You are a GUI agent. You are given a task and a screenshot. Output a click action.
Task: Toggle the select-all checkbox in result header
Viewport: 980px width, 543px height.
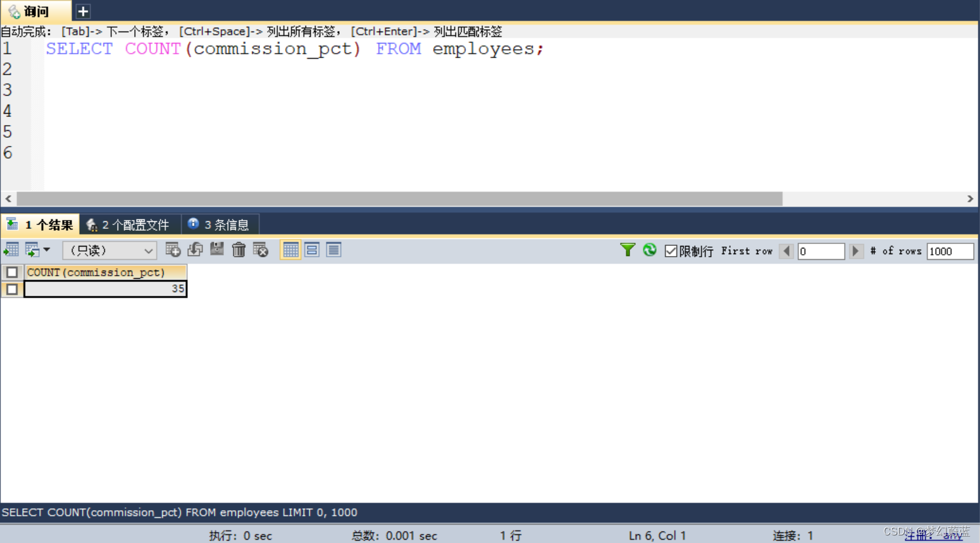[12, 272]
